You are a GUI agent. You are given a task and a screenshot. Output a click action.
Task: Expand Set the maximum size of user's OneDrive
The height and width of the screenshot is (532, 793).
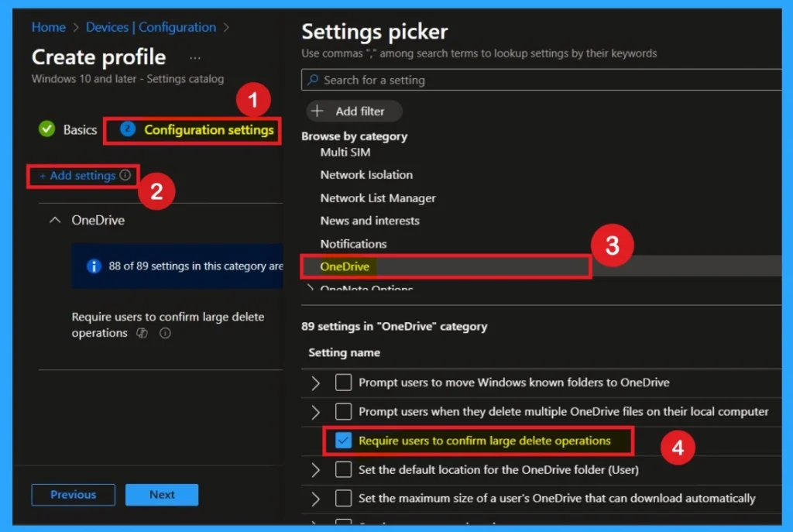coord(315,499)
